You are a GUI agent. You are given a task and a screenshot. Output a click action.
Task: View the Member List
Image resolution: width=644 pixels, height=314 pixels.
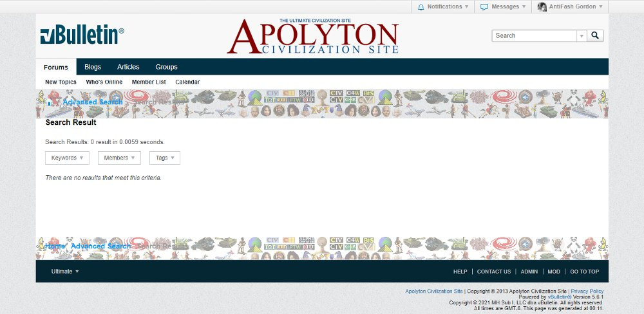pos(149,82)
